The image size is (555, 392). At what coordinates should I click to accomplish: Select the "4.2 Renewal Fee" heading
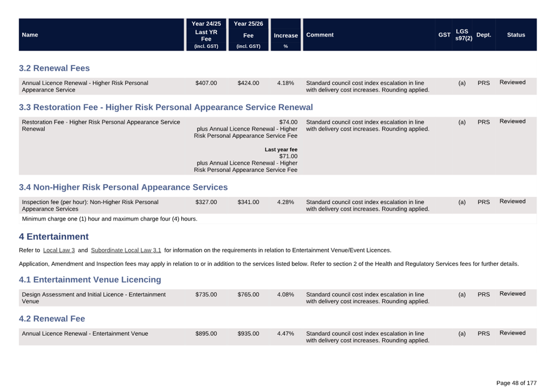click(x=52, y=319)
